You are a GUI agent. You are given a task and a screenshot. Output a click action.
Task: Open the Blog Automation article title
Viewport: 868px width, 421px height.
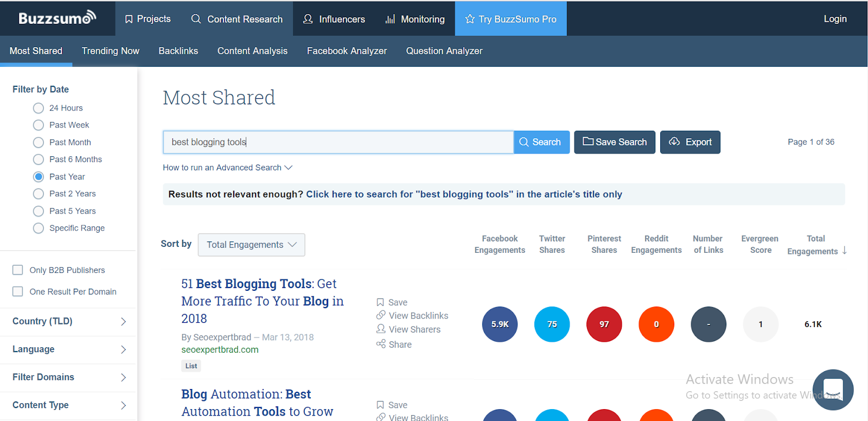coord(257,403)
